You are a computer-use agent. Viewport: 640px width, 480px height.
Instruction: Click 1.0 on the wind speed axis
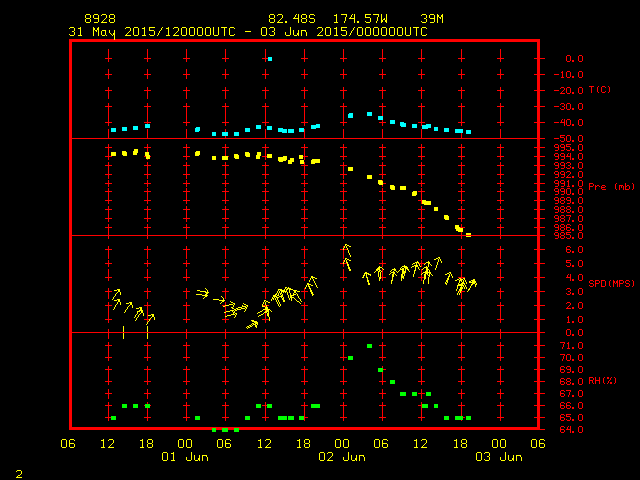pyautogui.click(x=574, y=320)
